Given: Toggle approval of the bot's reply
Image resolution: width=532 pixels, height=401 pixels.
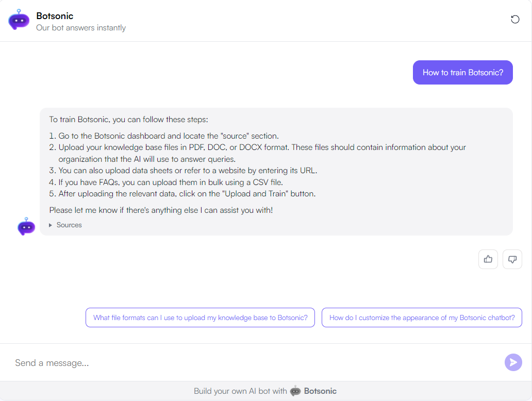Looking at the screenshot, I should point(488,259).
